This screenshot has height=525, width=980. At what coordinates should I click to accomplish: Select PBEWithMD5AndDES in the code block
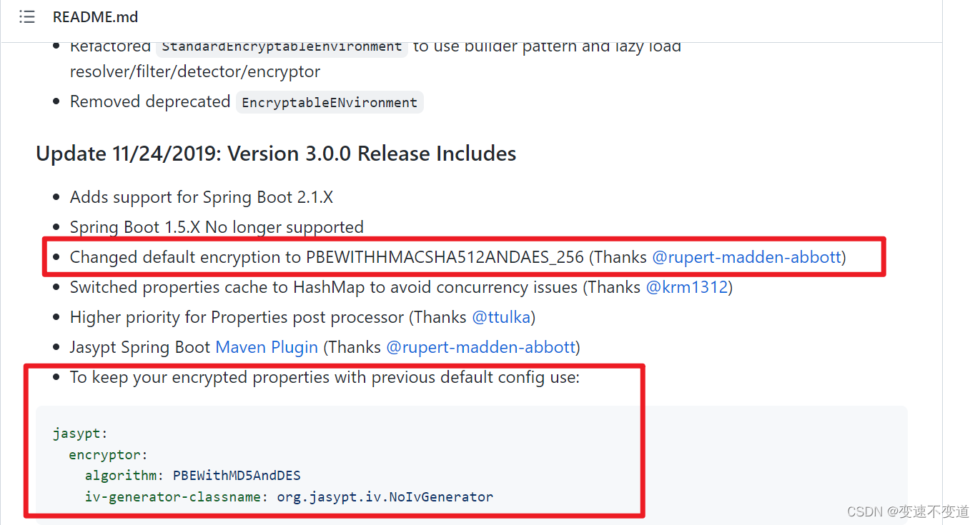pyautogui.click(x=237, y=475)
